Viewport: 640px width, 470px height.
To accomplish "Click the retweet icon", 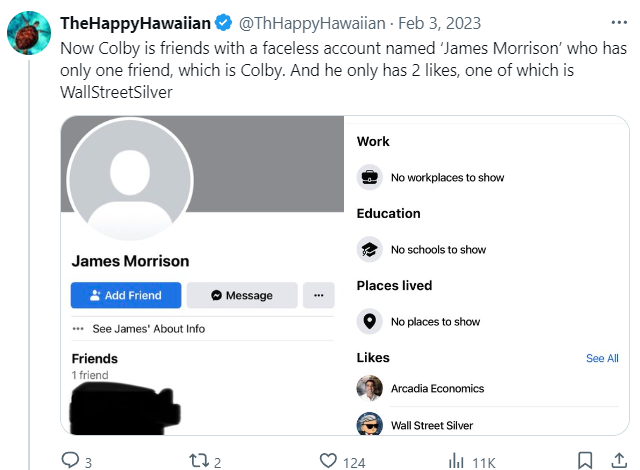I will pyautogui.click(x=197, y=460).
